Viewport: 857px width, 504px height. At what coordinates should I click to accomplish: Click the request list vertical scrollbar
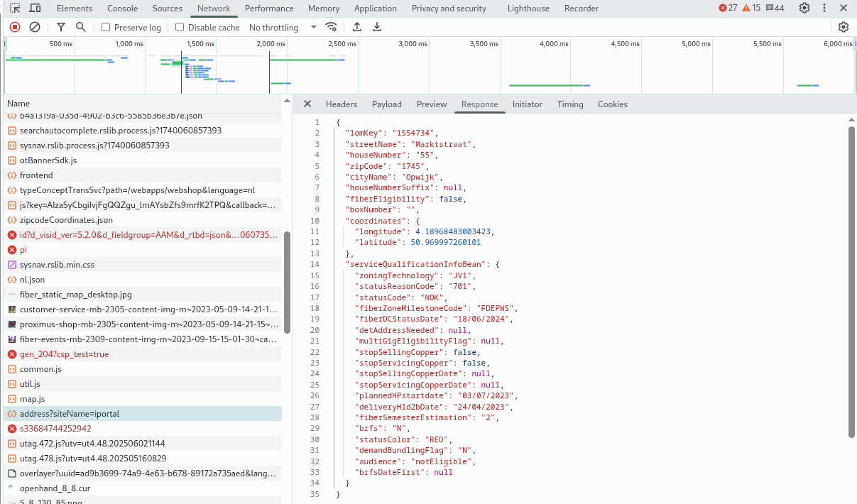pyautogui.click(x=287, y=282)
